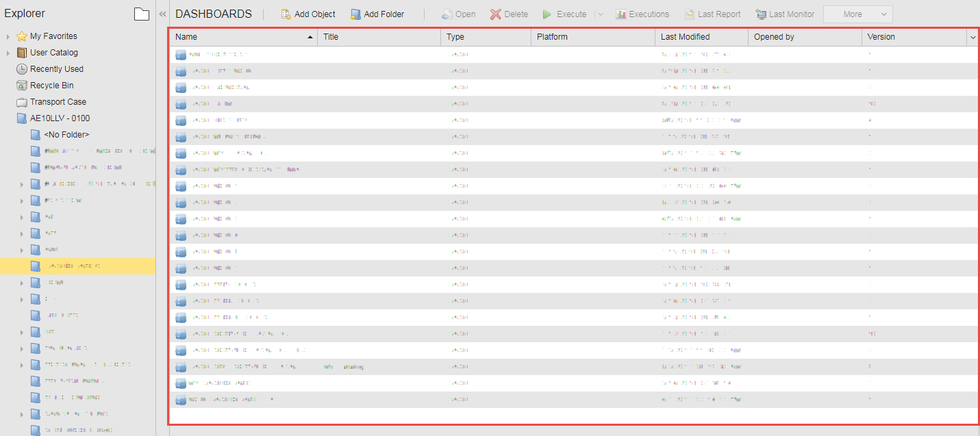Open the filter dropdown on the Version column
The height and width of the screenshot is (436, 980).
pos(972,37)
